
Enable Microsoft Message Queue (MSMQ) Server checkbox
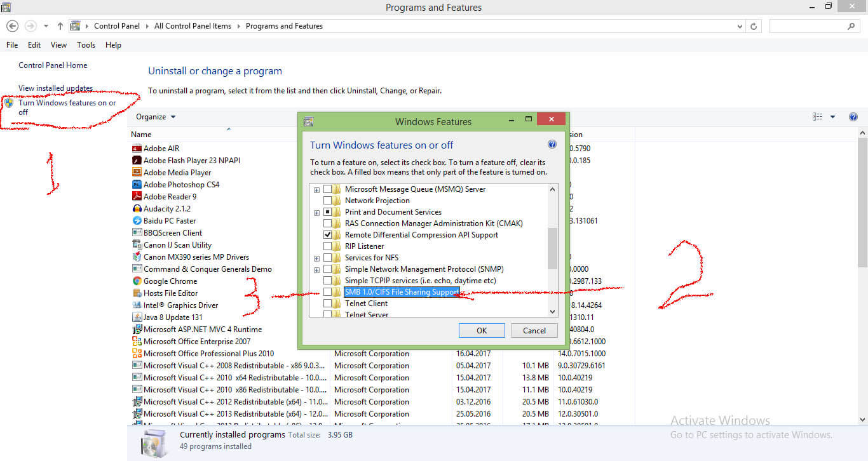328,189
